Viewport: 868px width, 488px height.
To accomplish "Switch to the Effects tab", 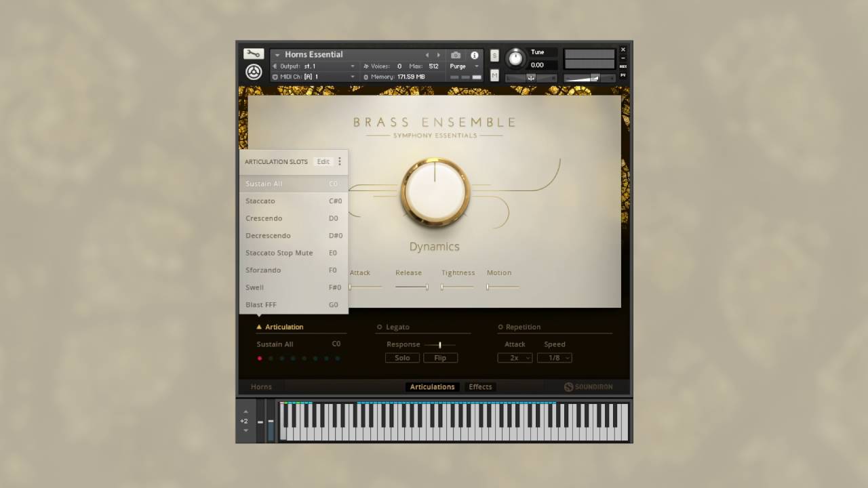I will (x=480, y=387).
